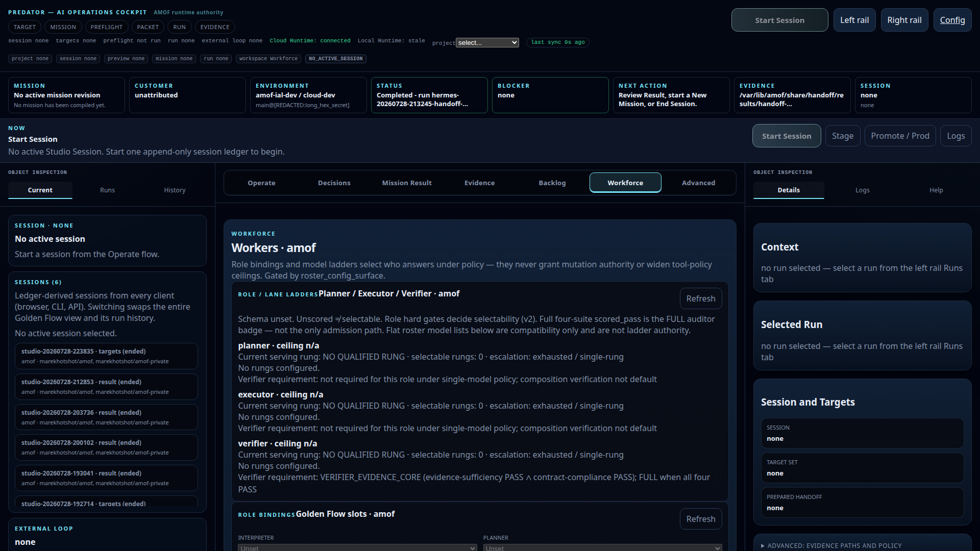Open the Backlog tab
Screen dimensions: 980x551
click(x=552, y=183)
